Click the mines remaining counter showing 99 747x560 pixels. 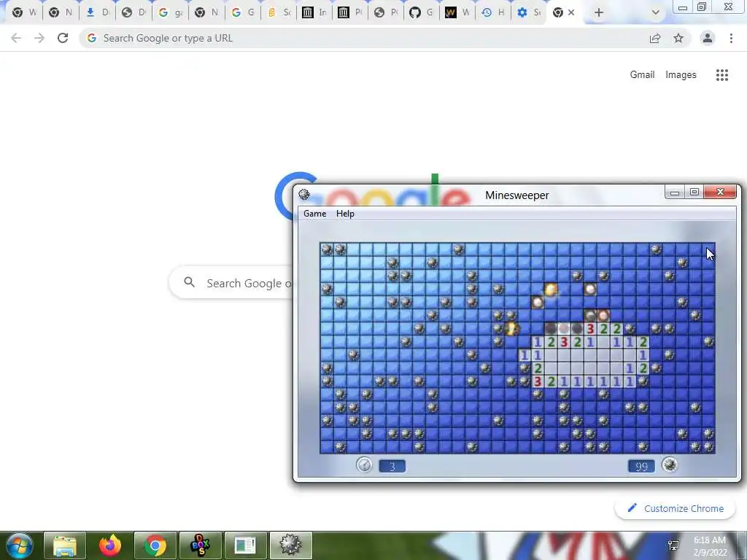click(x=641, y=466)
